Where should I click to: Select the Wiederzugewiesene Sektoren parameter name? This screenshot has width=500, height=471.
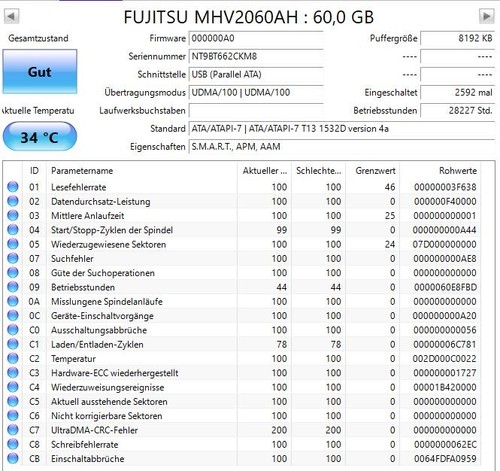click(x=109, y=244)
